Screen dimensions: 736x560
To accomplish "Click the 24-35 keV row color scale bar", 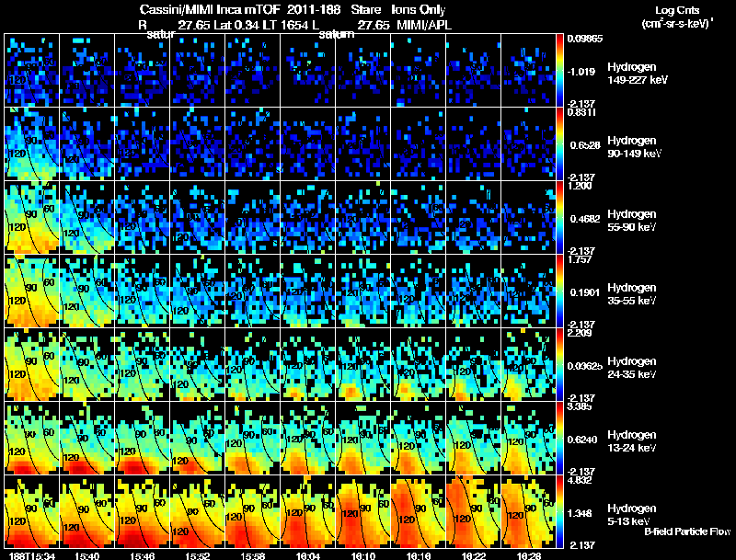I will 559,365.
